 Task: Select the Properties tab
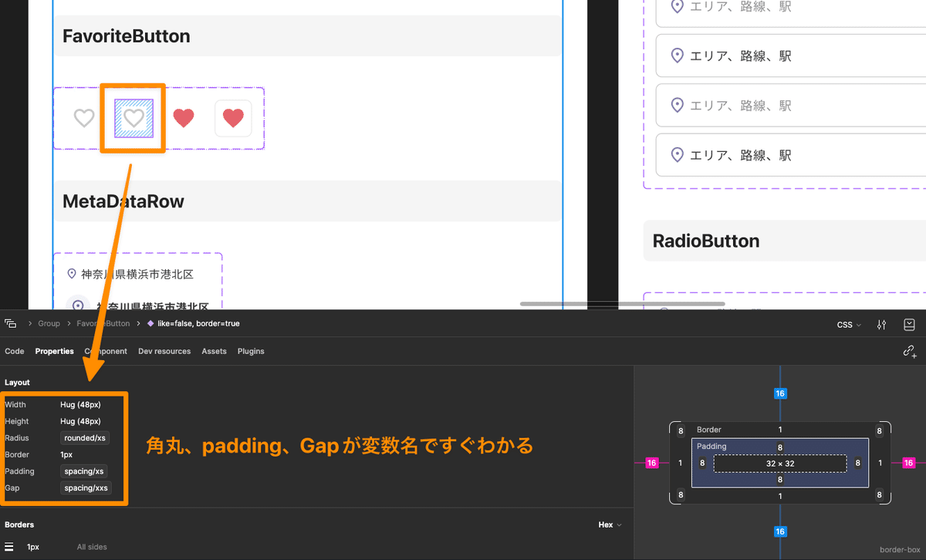click(x=54, y=351)
